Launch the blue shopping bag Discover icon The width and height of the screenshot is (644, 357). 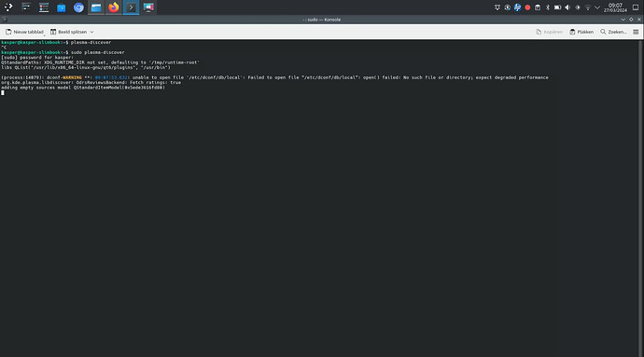[62, 7]
